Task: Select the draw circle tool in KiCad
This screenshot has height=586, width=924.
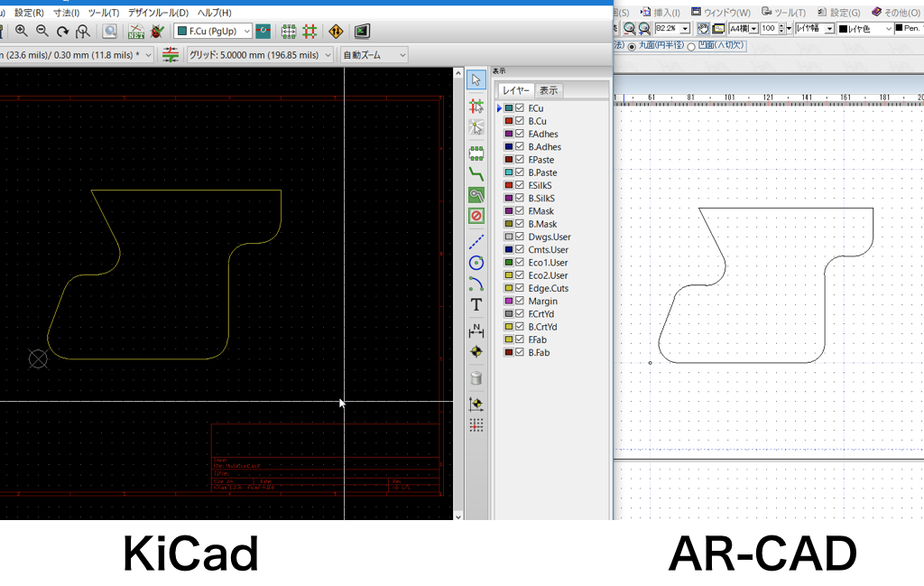Action: (476, 263)
